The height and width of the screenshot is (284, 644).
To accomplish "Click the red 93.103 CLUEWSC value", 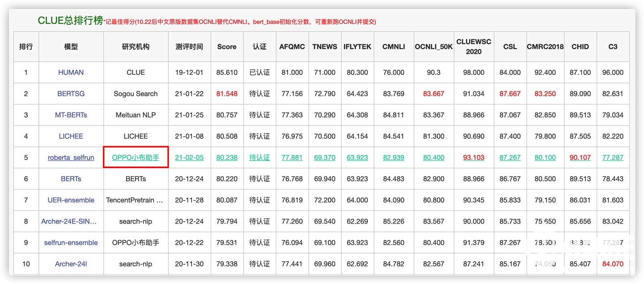I will pyautogui.click(x=474, y=158).
